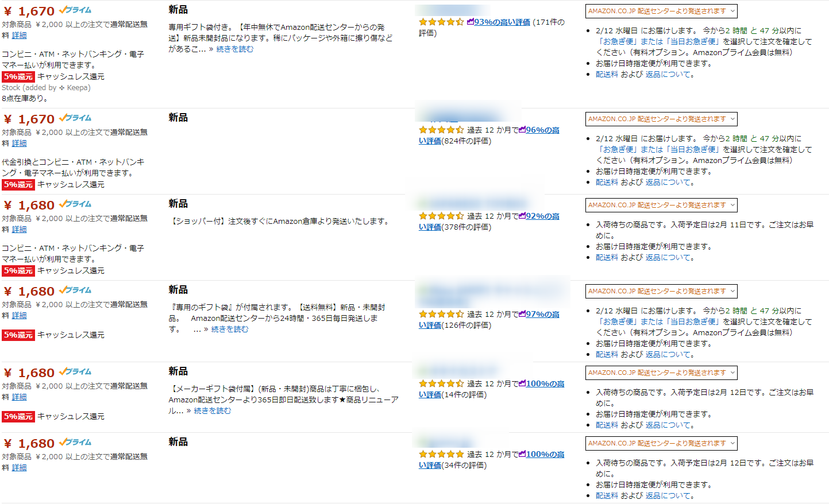This screenshot has height=504, width=829.
Task: Click the Keepa icon in the Stock line
Action: click(62, 88)
